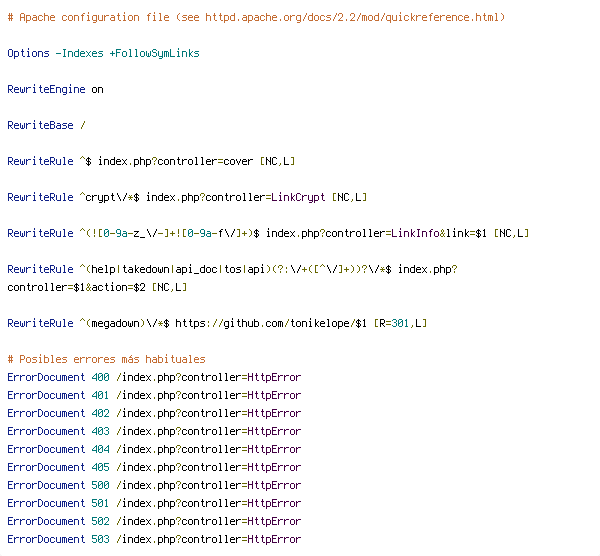Viewport: 600px width, 556px height.
Task: Click 'link=$1' in the LinkInfo rule
Action: (x=466, y=233)
